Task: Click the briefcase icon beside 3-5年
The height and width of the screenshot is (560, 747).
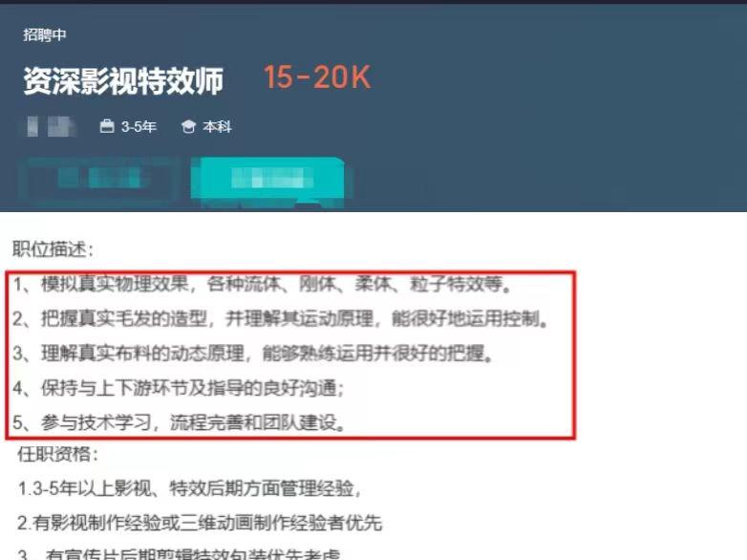Action: (x=107, y=126)
